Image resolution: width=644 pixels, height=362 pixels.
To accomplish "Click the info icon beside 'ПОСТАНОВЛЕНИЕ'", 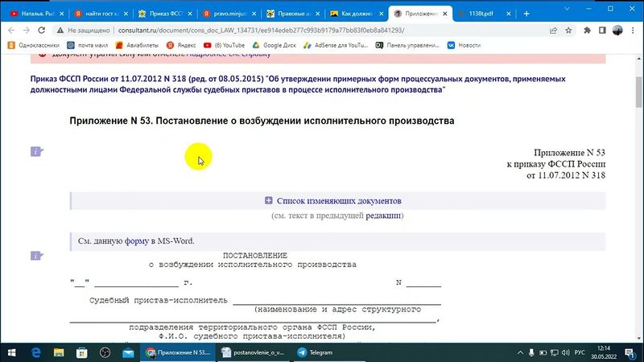I will (36, 256).
